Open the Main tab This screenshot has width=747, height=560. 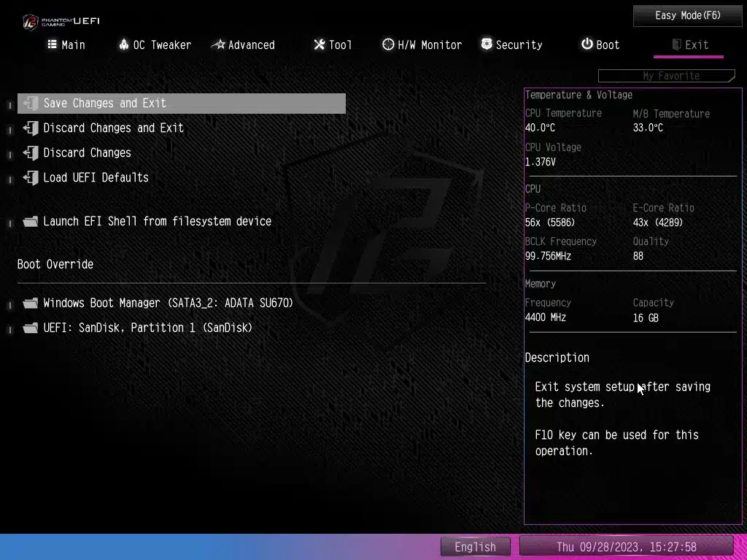coord(66,45)
